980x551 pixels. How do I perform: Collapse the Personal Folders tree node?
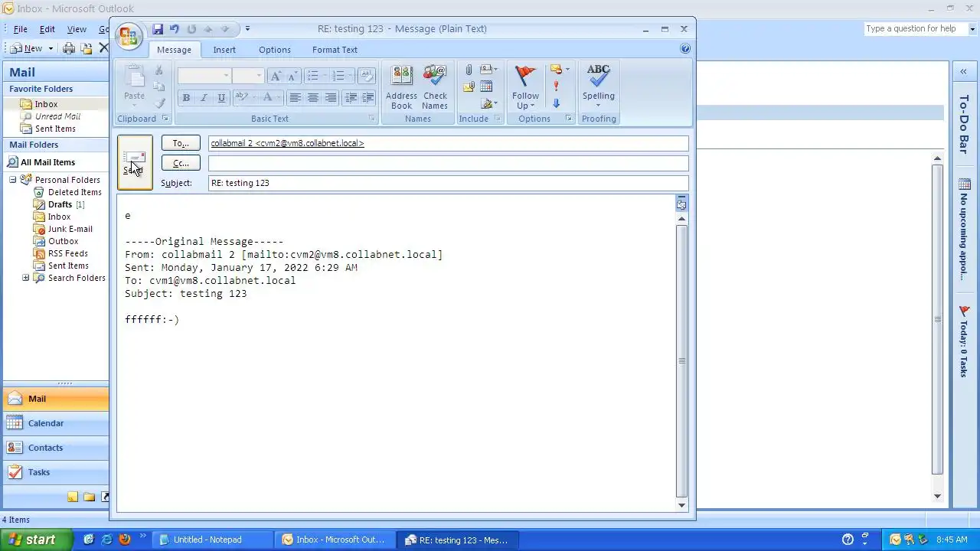pyautogui.click(x=13, y=180)
